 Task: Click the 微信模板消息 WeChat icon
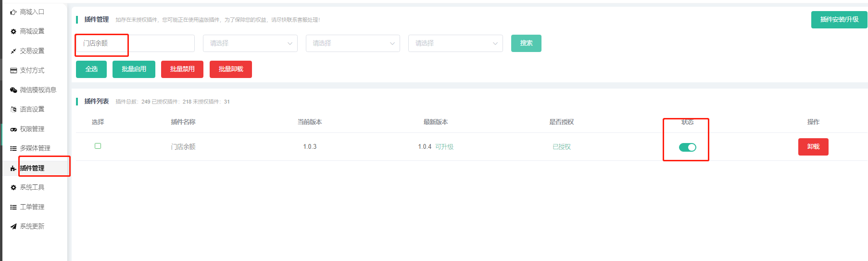(x=13, y=90)
